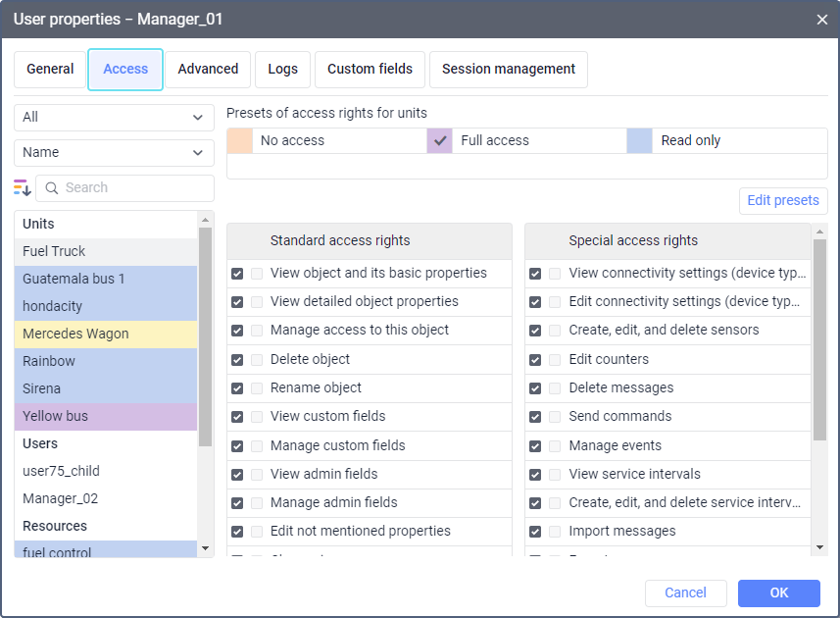Viewport: 840px width, 618px height.
Task: Select Mercedes Wagon in the units list
Action: [75, 334]
